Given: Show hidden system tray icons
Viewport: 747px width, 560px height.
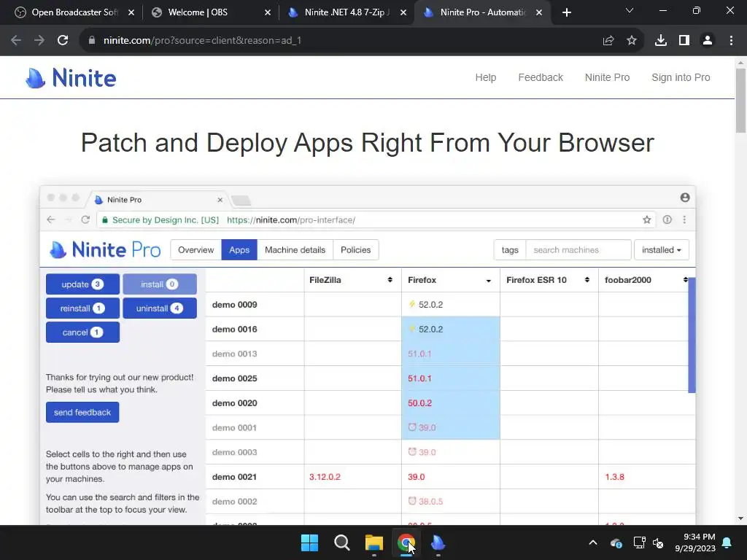Looking at the screenshot, I should click(x=593, y=542).
